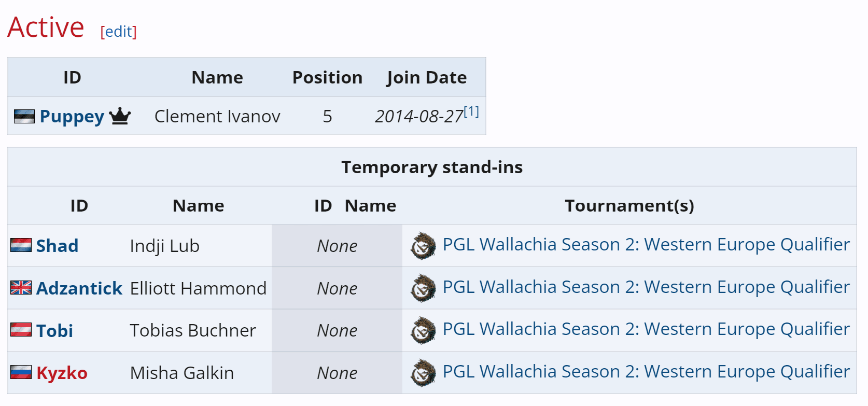Viewport: 868px width, 406px height.
Task: Follow reference footnote 1 after the join date
Action: pyautogui.click(x=471, y=111)
